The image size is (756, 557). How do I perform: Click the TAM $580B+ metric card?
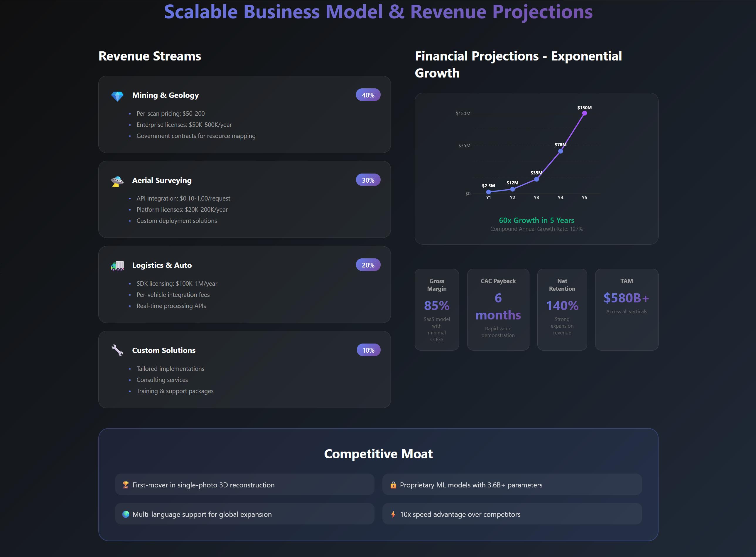point(626,309)
